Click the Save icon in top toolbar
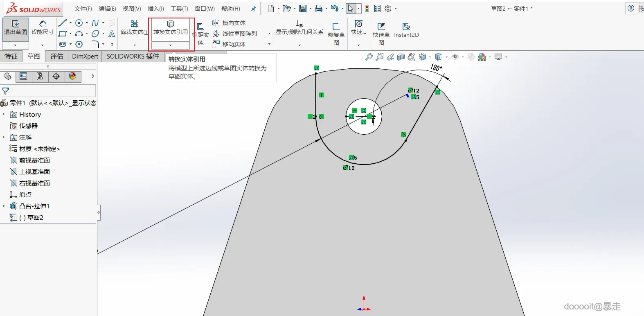The width and height of the screenshot is (644, 316). tap(303, 9)
